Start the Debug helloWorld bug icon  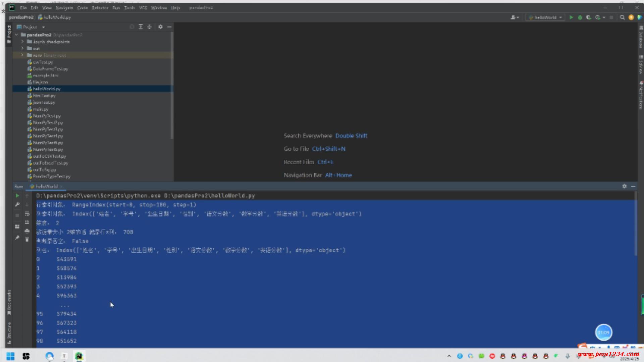[x=580, y=17]
